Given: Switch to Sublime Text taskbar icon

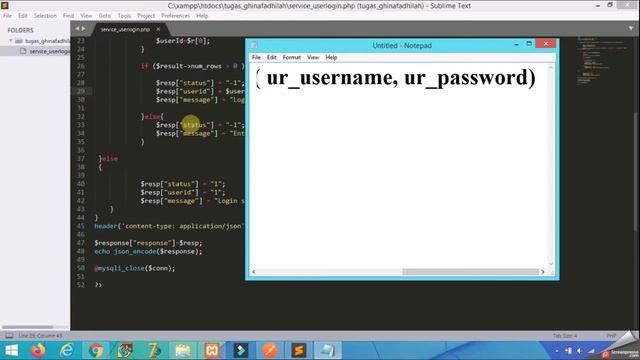Looking at the screenshot, I should [x=298, y=351].
